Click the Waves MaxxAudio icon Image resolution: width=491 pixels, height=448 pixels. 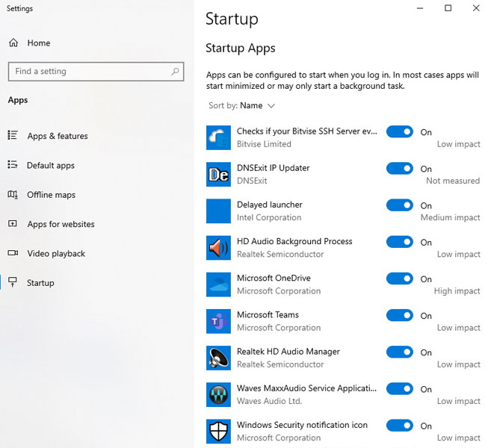click(x=218, y=394)
